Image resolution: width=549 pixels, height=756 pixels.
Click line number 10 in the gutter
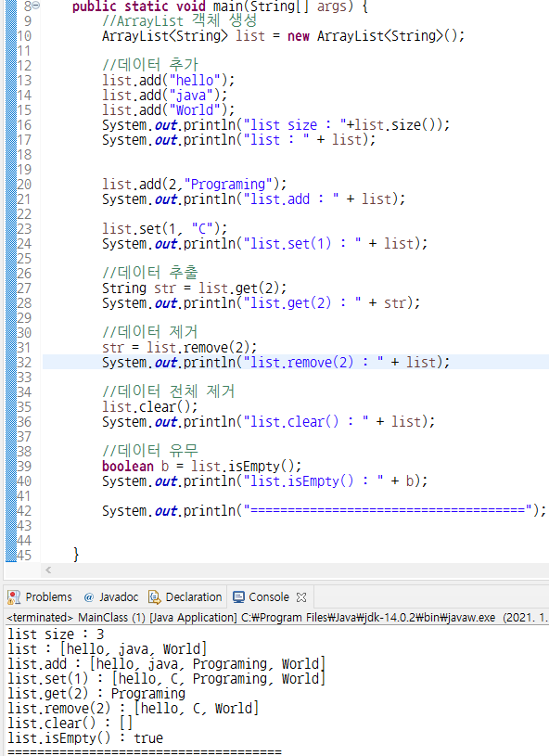point(24,36)
